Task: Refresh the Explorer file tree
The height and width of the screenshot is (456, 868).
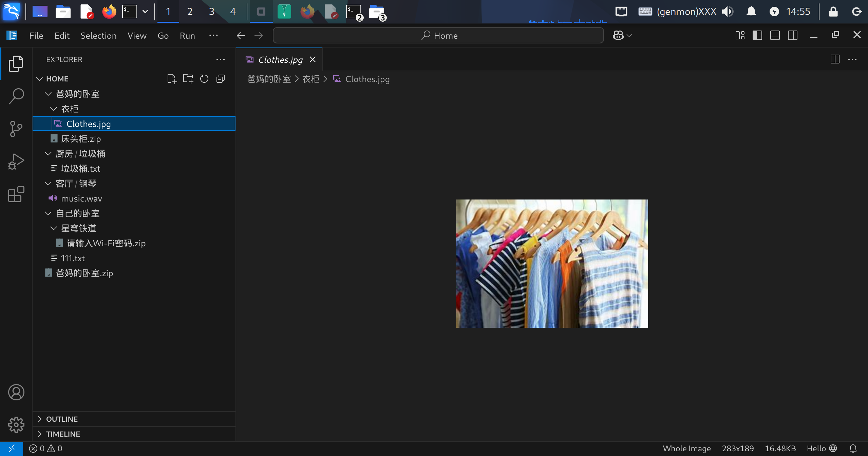Action: [204, 79]
